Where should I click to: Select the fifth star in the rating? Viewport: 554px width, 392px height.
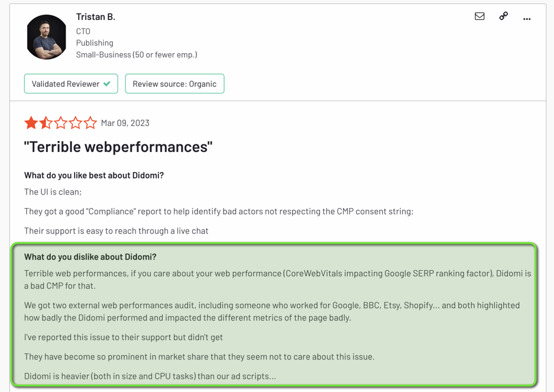pyautogui.click(x=91, y=122)
